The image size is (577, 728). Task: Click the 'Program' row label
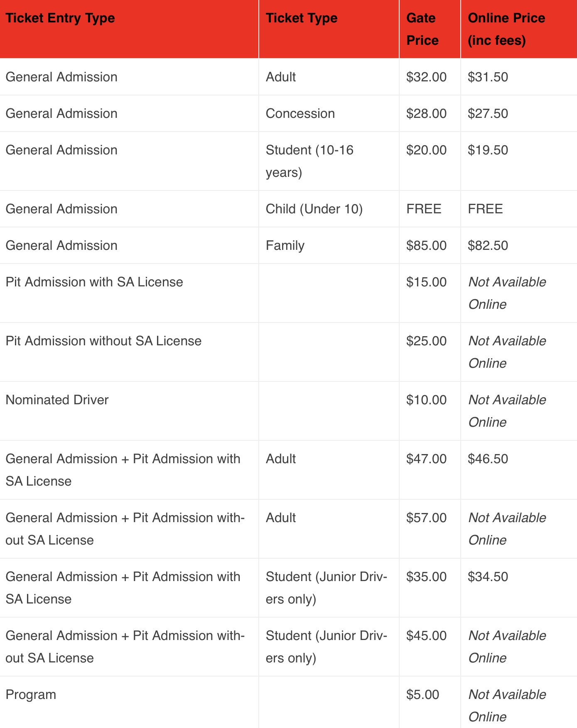point(31,695)
